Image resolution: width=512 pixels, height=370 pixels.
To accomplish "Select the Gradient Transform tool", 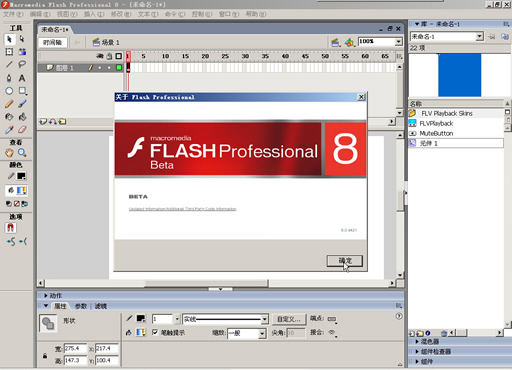I will click(x=22, y=52).
